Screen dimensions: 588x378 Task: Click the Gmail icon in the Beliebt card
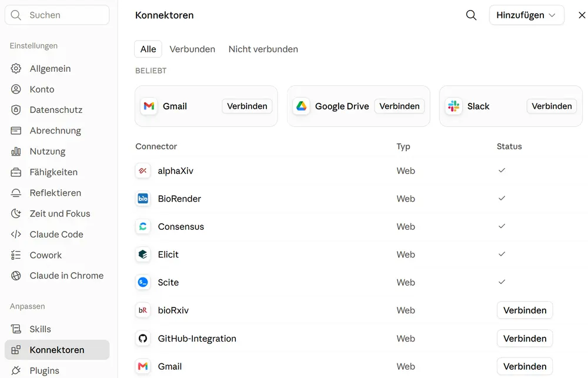tap(149, 106)
